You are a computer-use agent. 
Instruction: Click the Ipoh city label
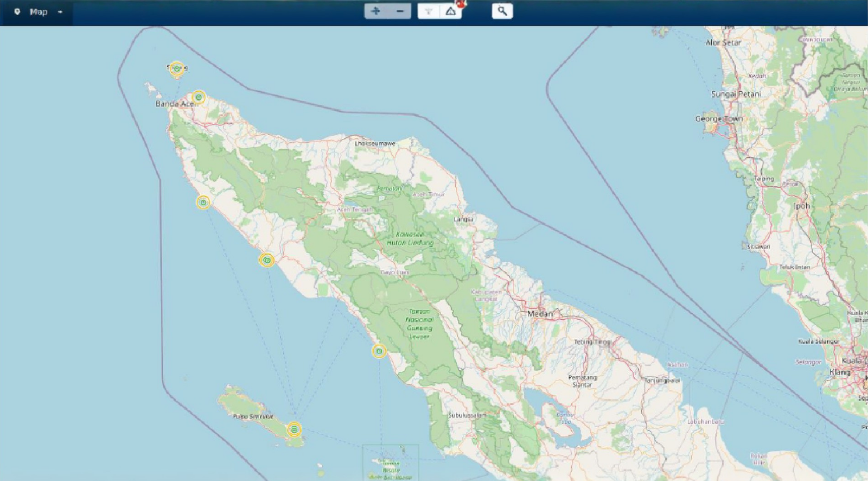click(801, 206)
